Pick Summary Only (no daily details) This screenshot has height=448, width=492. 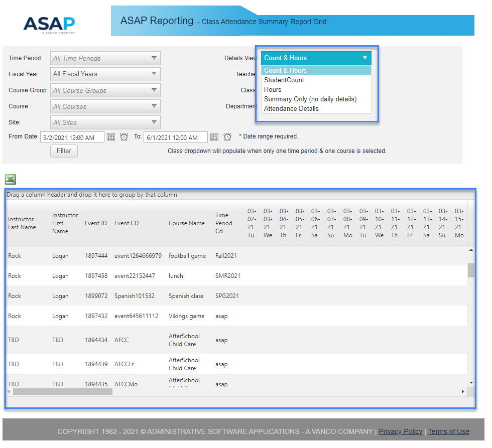tap(316, 99)
